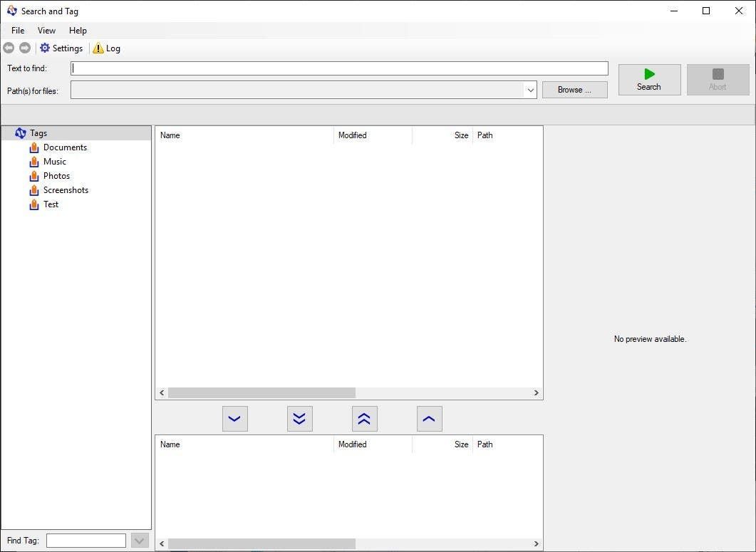Click the Screenshots tag icon
Image resolution: width=756 pixels, height=552 pixels.
tap(33, 190)
